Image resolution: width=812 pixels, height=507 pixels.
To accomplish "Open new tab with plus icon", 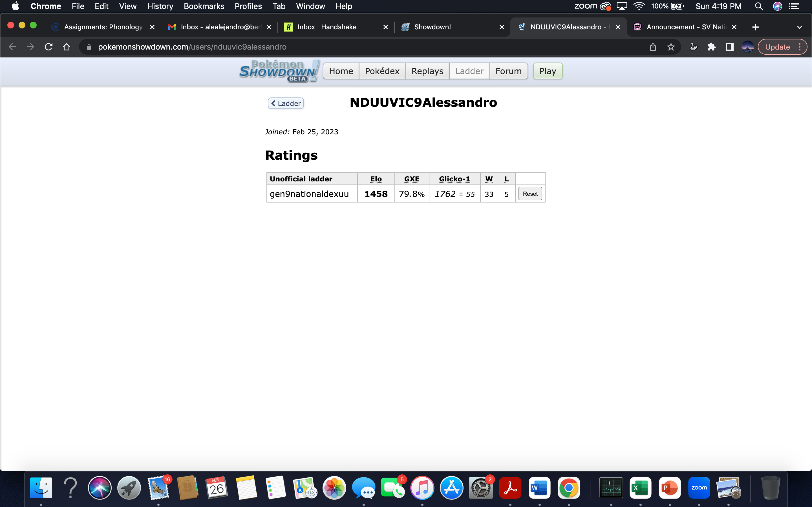I will pos(756,27).
